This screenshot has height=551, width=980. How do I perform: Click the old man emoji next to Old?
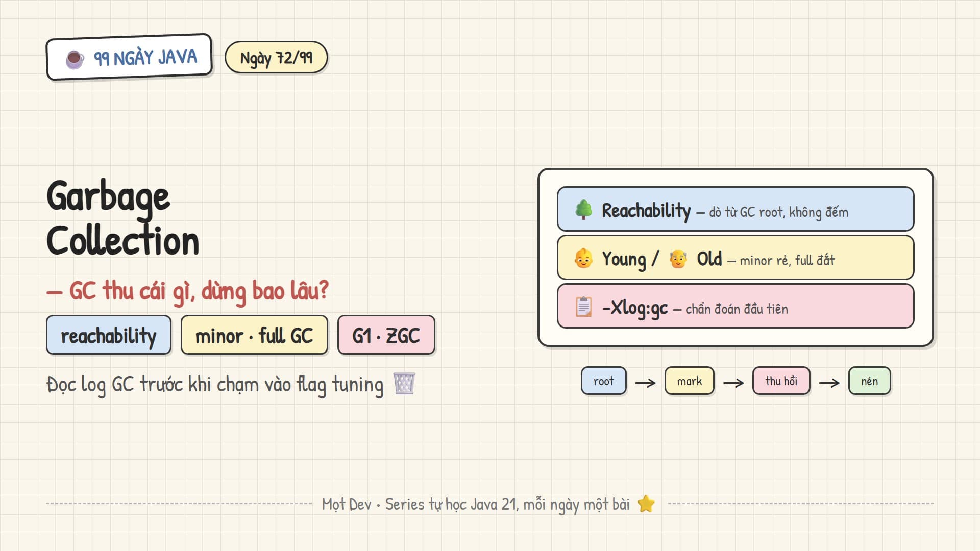click(x=678, y=259)
